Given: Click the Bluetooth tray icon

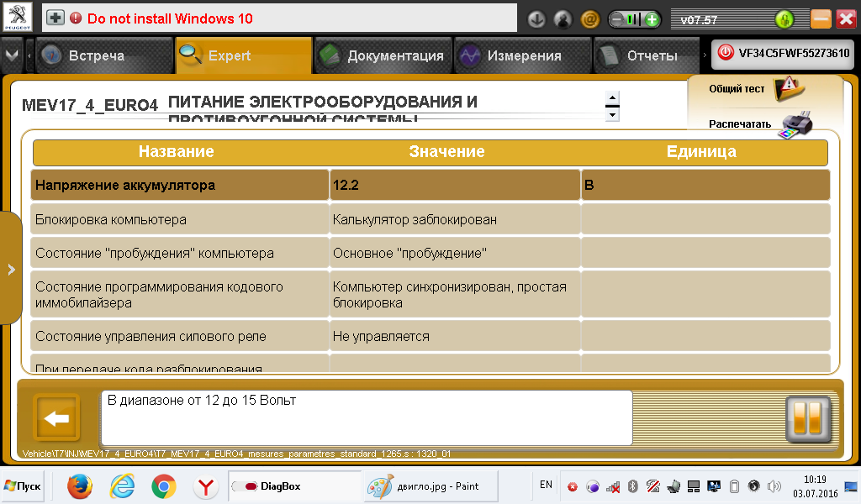Looking at the screenshot, I should [x=632, y=486].
